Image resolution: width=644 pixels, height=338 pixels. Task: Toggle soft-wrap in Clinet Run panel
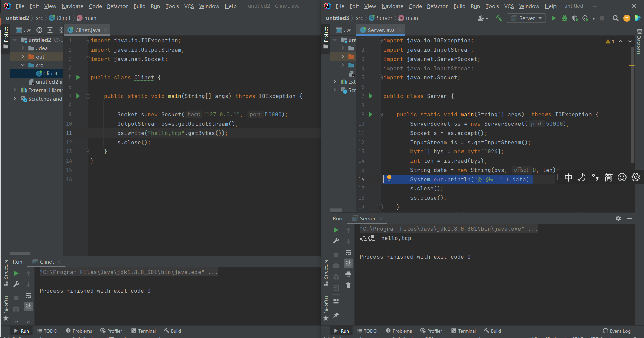[28, 296]
